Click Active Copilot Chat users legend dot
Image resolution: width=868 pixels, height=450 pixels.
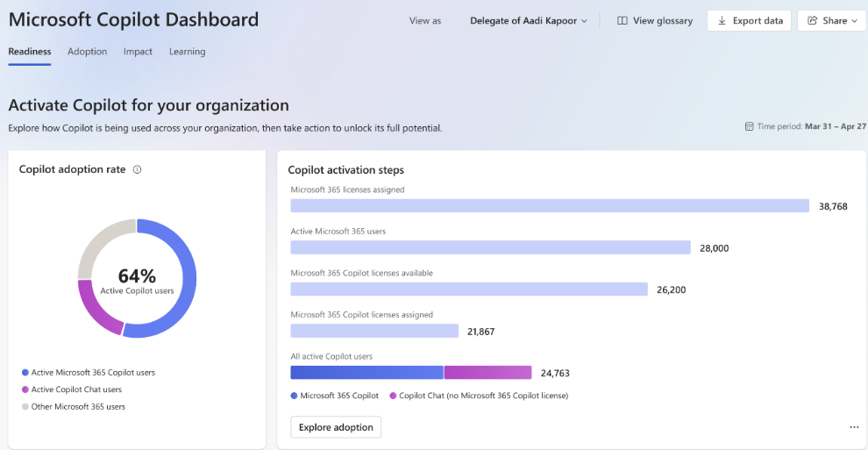click(25, 389)
